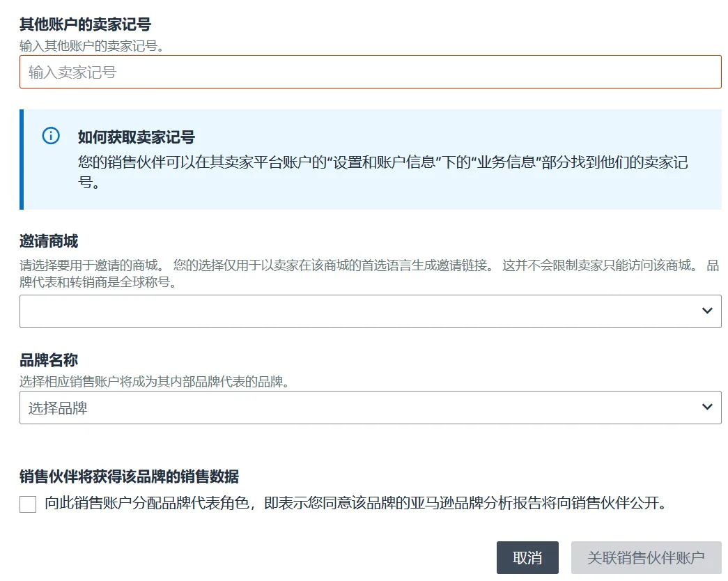Screen dimensions: 728x581
Task: Click the '邀请商城' section label
Action: point(49,242)
